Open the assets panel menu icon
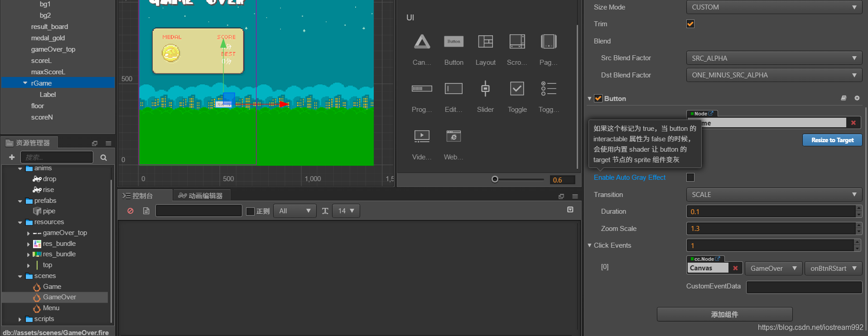This screenshot has height=336, width=868. 108,143
